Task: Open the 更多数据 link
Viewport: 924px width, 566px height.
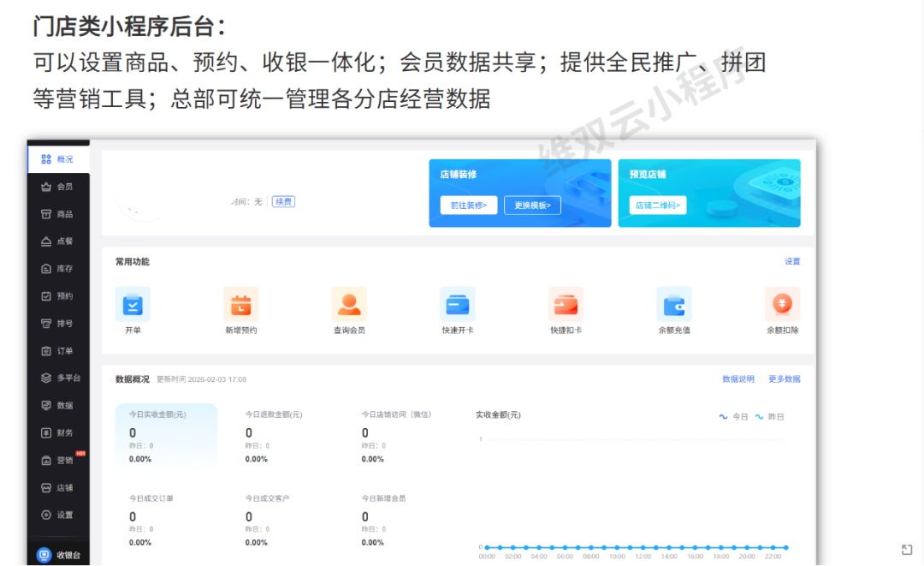Action: tap(785, 379)
